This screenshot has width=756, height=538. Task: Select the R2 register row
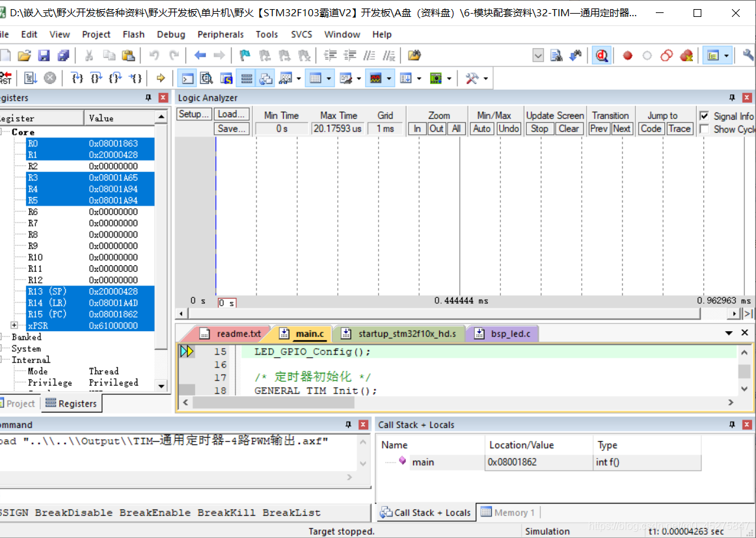tap(90, 167)
